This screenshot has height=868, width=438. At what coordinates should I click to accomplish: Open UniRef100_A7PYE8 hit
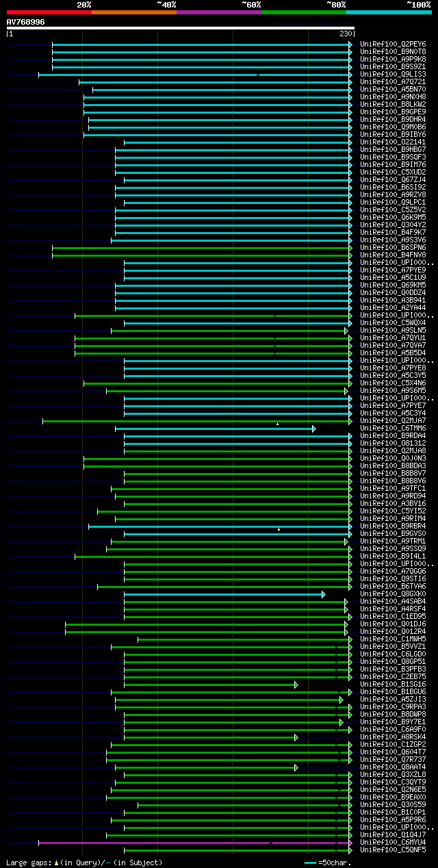pos(393,368)
